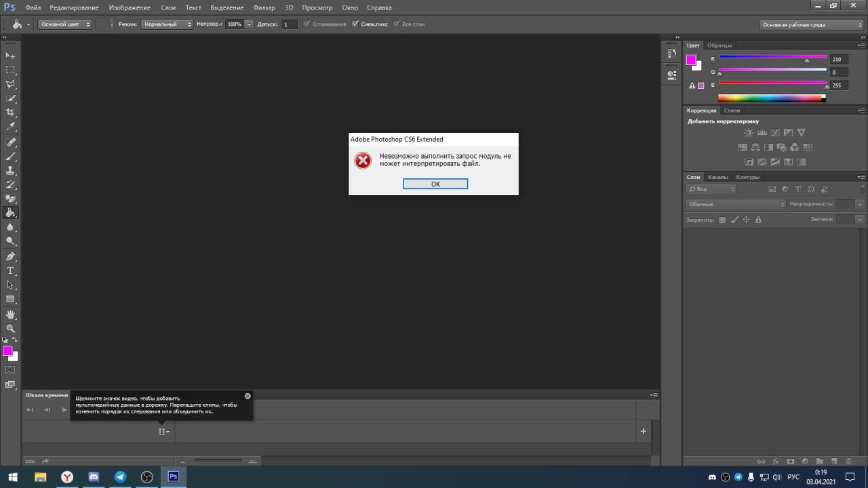Select the Quick Selection tool
This screenshot has width=868, height=488.
pos(10,98)
